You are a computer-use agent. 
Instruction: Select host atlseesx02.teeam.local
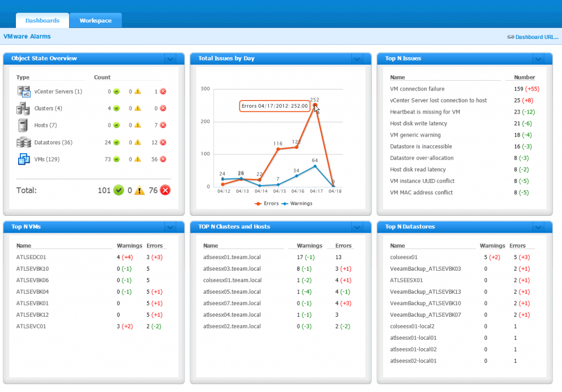pos(232,326)
